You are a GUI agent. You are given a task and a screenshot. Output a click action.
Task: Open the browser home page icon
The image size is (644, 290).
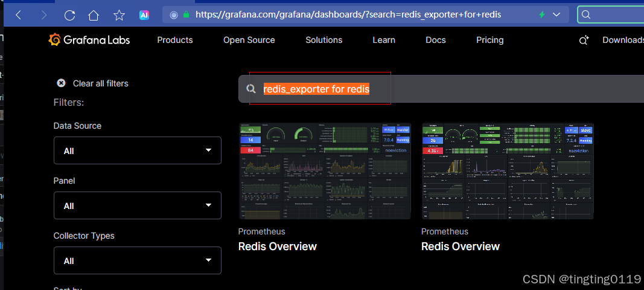point(94,15)
